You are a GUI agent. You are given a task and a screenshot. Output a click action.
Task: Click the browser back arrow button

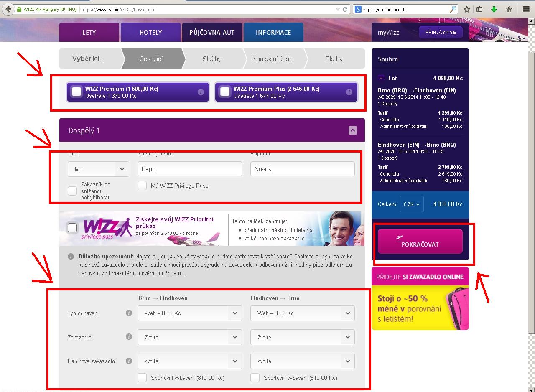(8, 9)
